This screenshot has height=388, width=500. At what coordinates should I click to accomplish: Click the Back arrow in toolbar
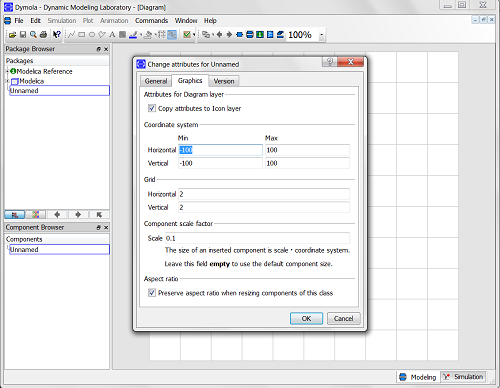(219, 35)
